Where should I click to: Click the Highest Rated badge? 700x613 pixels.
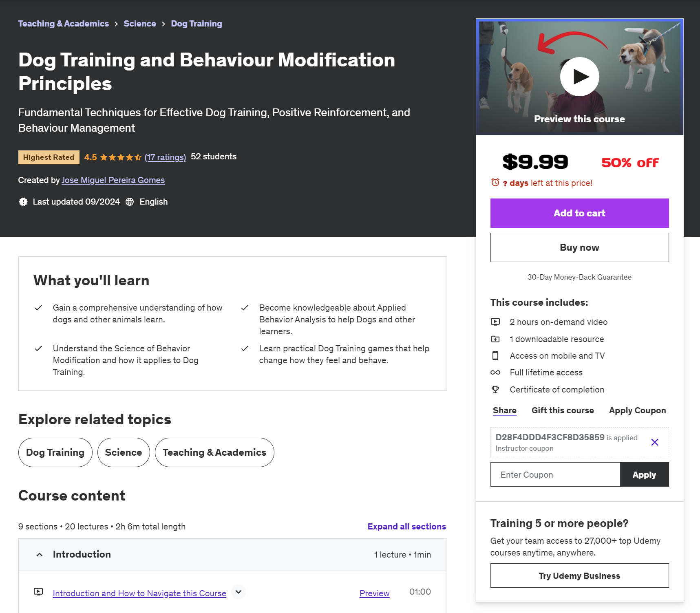[49, 157]
